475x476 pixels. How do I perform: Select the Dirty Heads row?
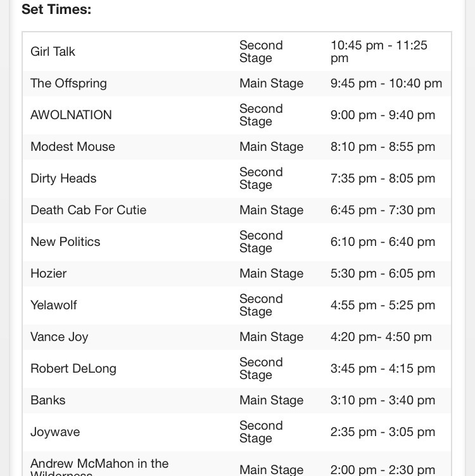click(237, 179)
